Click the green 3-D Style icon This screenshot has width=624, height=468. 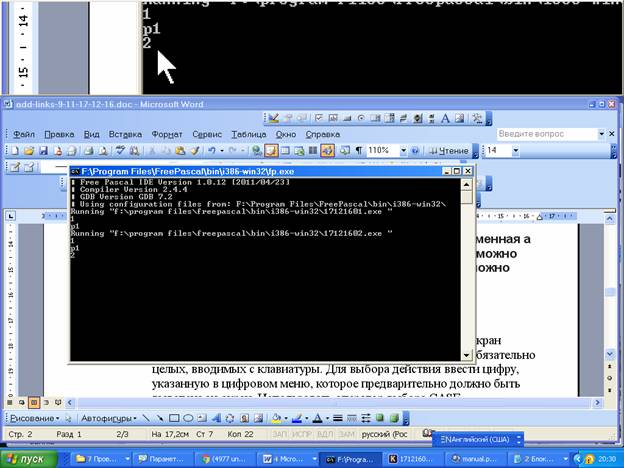point(394,418)
